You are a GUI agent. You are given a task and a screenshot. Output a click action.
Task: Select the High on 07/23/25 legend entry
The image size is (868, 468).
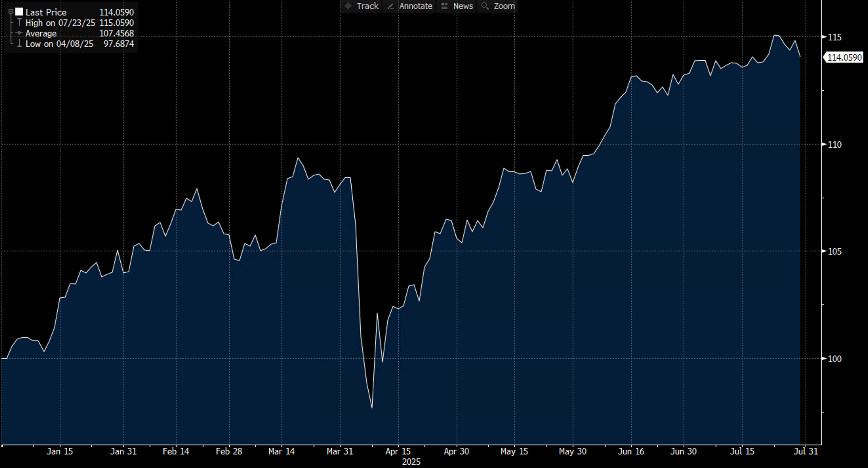[x=60, y=23]
